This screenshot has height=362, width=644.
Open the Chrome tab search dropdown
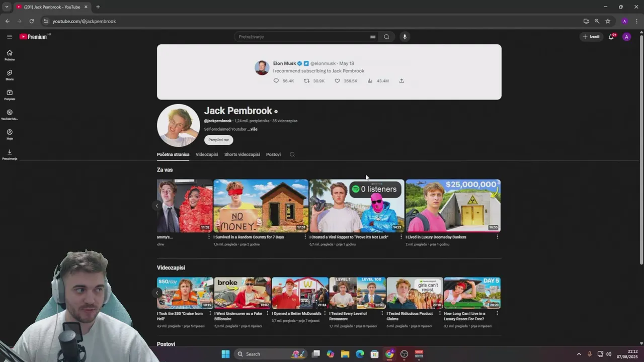7,7
